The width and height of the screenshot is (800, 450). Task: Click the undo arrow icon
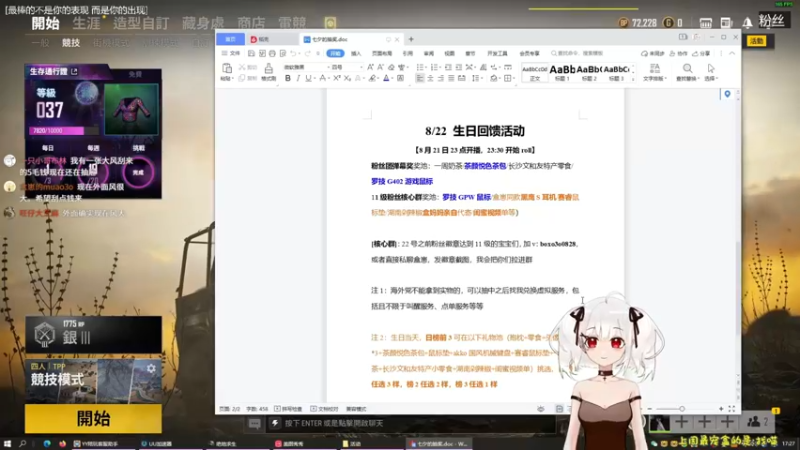tap(293, 54)
